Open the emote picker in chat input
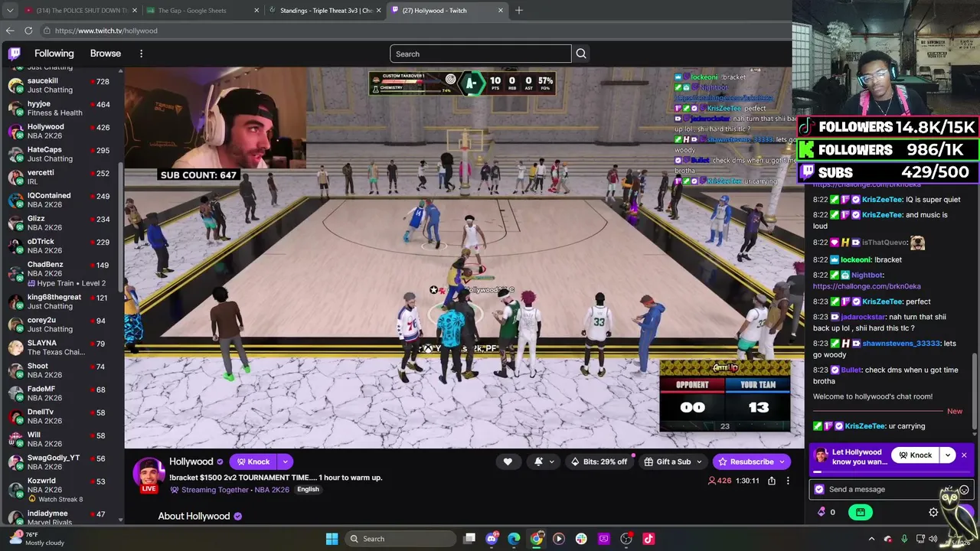The height and width of the screenshot is (551, 980). pos(964,490)
